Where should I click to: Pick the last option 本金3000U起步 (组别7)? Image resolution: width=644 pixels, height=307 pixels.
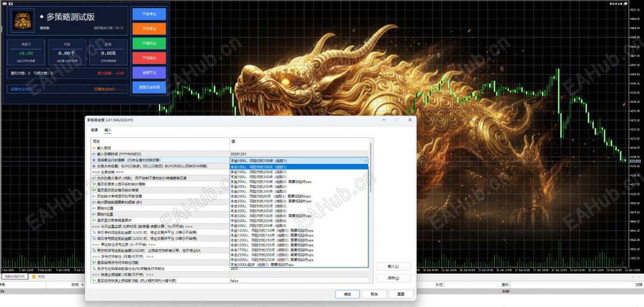(x=299, y=265)
